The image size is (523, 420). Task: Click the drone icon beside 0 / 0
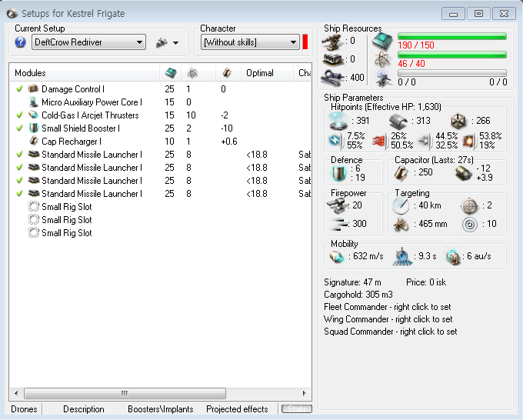pos(382,78)
